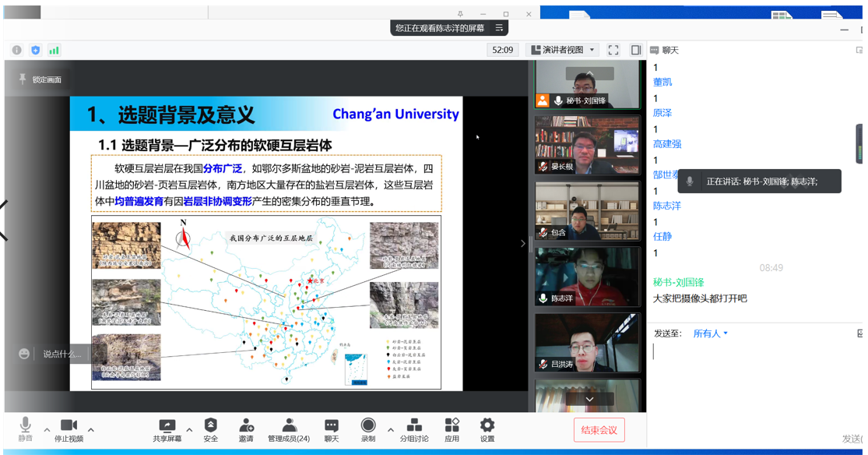This screenshot has width=868, height=455.
Task: Open the Security (安全) shield icon
Action: [x=211, y=425]
